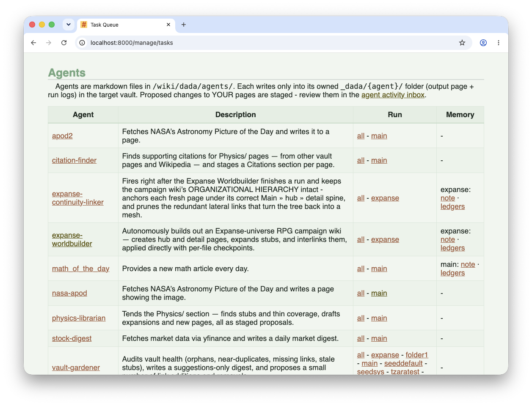Open the citation-finder agent link
This screenshot has height=406, width=532.
(74, 160)
